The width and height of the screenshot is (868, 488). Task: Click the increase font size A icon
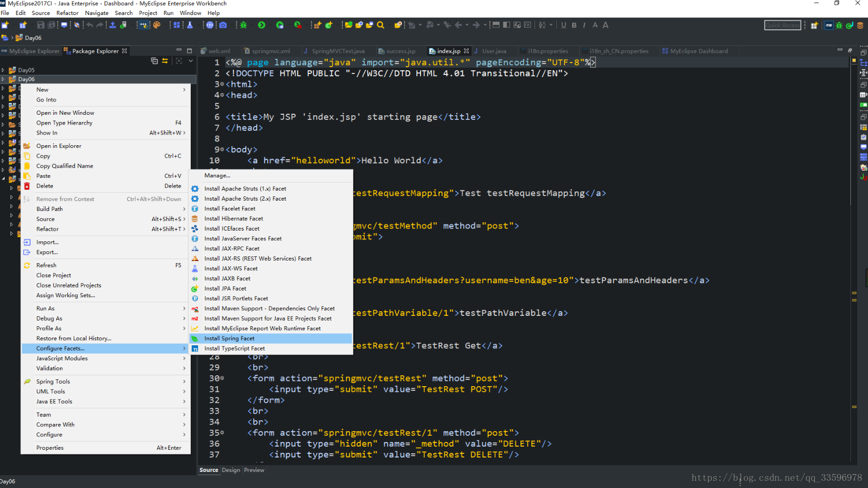point(605,25)
